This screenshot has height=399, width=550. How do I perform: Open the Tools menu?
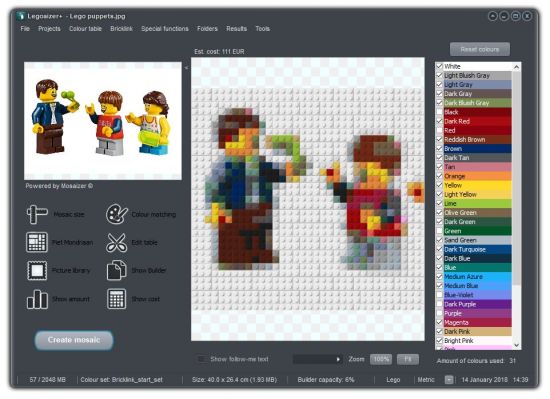click(262, 29)
